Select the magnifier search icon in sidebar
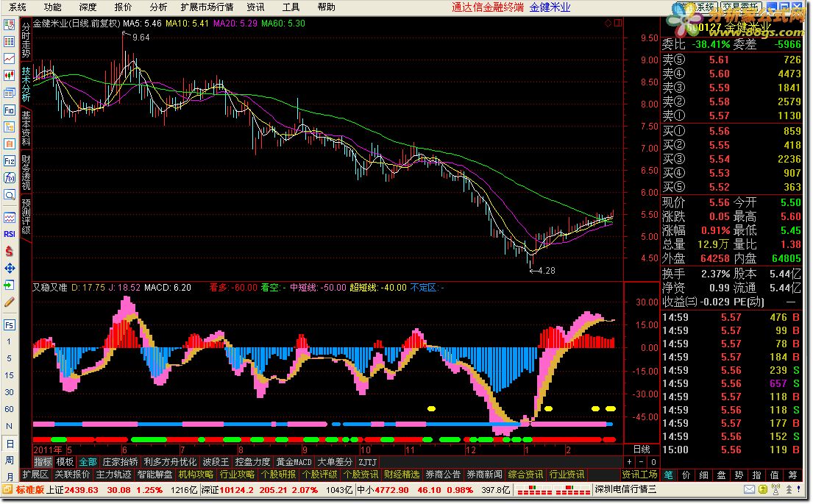 10,195
